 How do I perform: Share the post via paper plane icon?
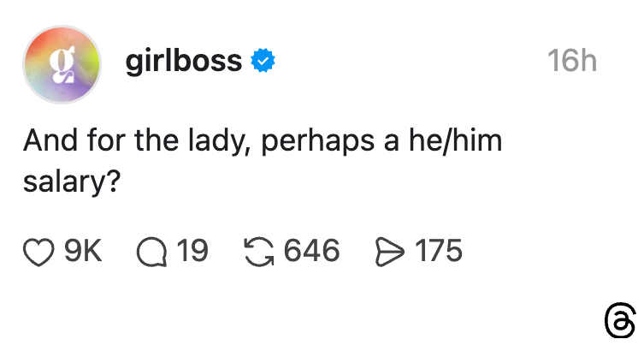(x=390, y=251)
